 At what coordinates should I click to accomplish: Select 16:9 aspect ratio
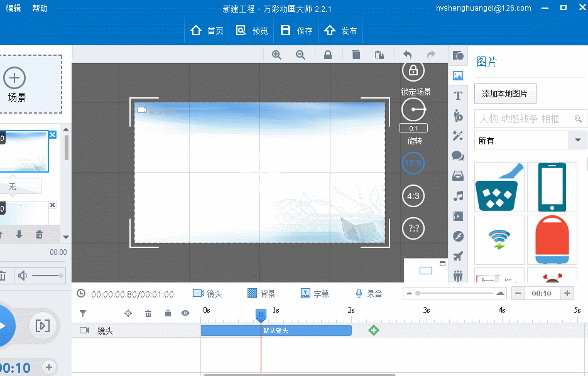413,163
